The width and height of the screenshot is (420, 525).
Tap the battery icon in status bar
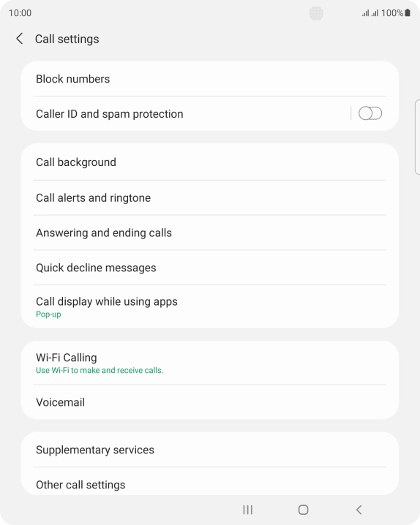pyautogui.click(x=408, y=12)
